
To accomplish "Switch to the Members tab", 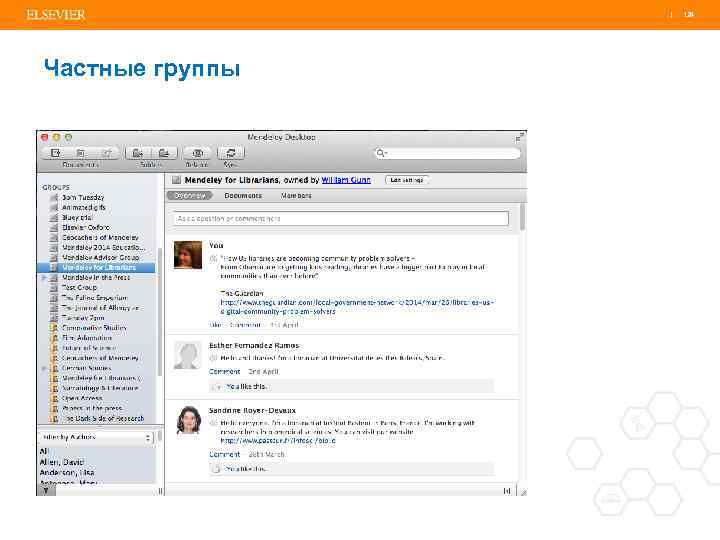I will coord(296,196).
